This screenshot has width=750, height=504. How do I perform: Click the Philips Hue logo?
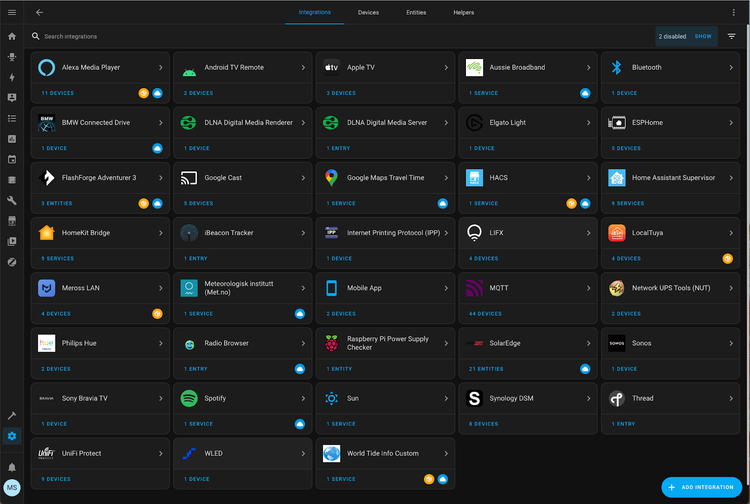click(x=46, y=343)
